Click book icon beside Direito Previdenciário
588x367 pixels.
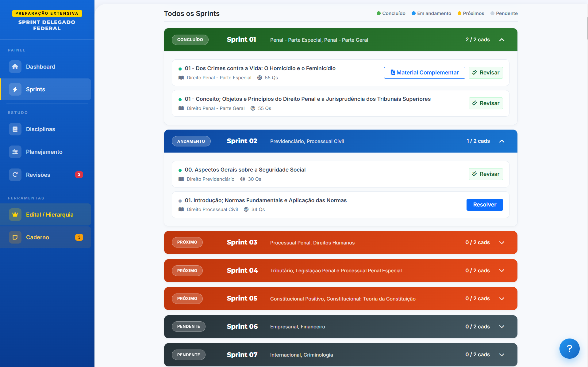point(181,179)
